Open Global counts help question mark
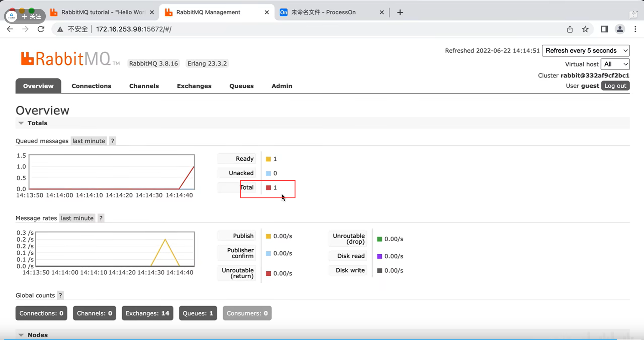Image resolution: width=644 pixels, height=340 pixels. click(60, 295)
